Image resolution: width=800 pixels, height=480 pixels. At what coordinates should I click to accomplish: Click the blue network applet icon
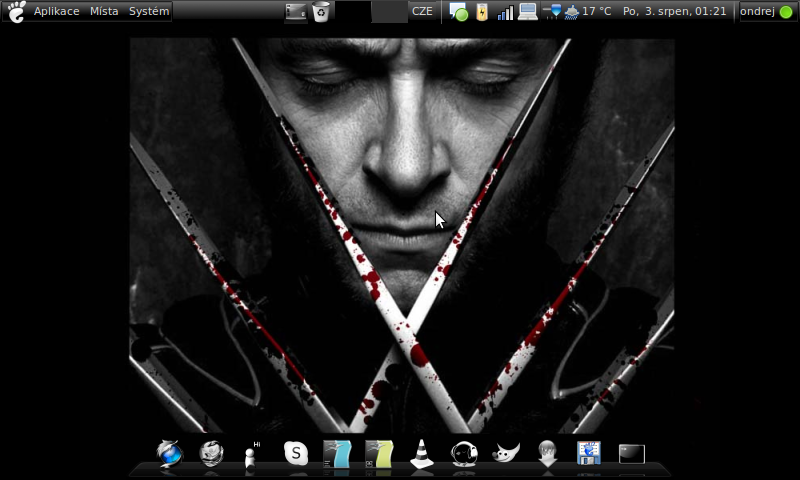(552, 12)
